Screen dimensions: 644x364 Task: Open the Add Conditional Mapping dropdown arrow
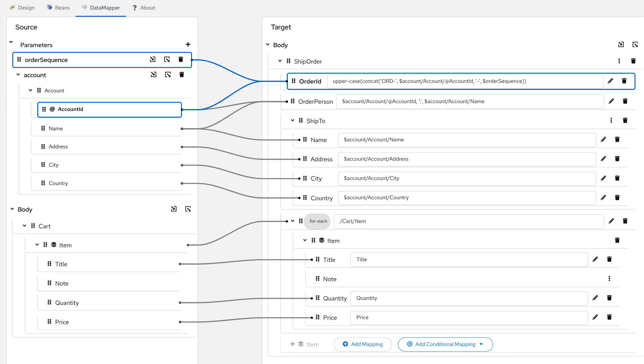(x=481, y=344)
